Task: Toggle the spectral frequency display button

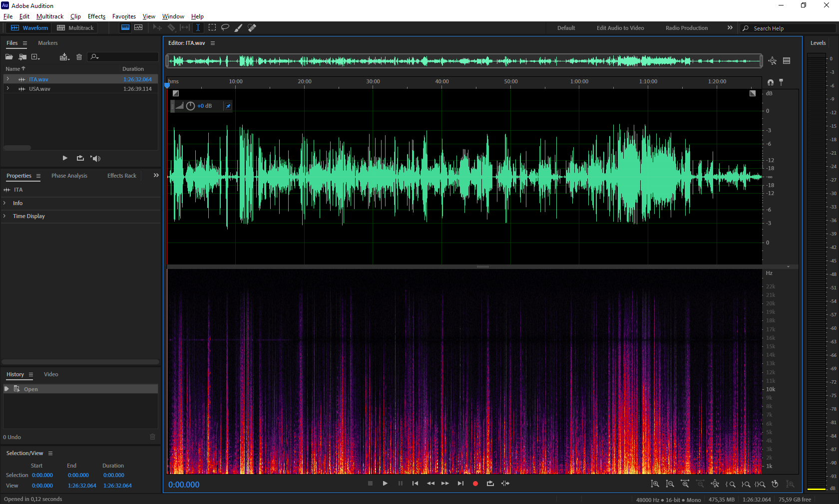Action: (x=125, y=28)
